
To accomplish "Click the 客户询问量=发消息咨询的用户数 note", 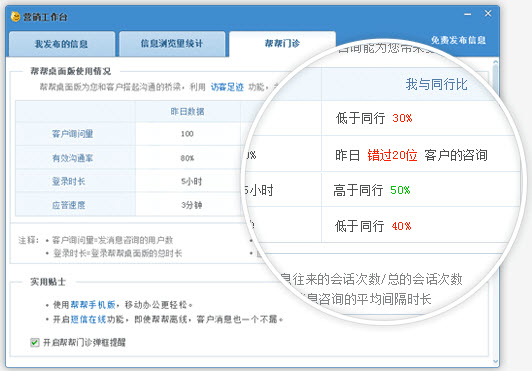I will (x=112, y=240).
